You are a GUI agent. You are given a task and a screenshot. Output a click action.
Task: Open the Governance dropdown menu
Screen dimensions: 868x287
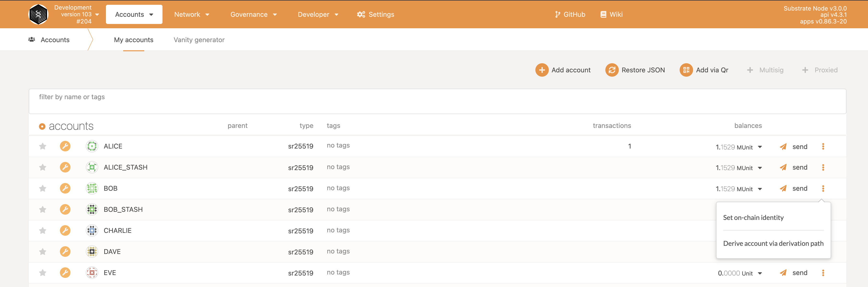(253, 14)
